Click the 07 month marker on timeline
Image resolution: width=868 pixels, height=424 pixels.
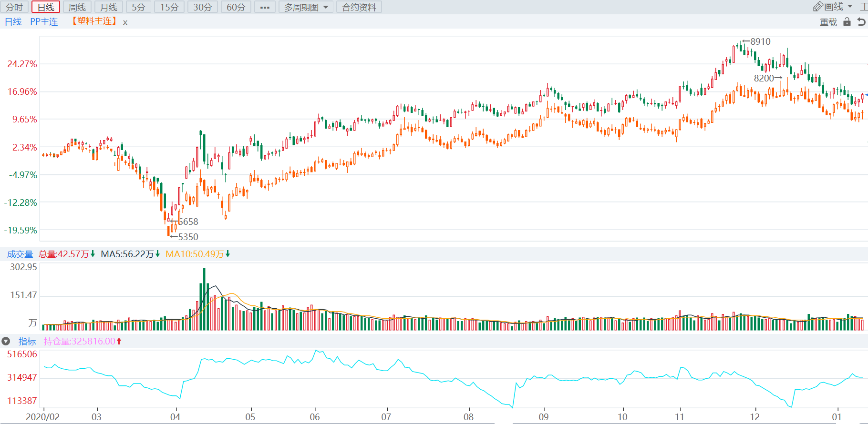click(386, 417)
